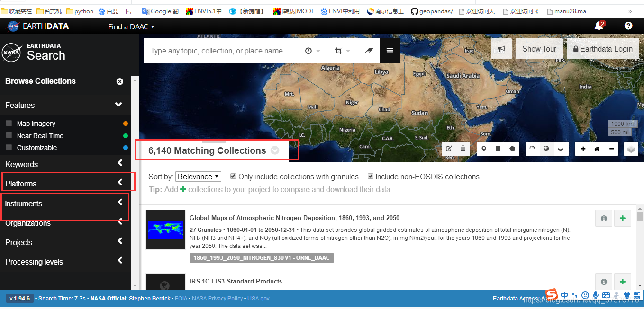644x309 pixels.
Task: Click the megaphone feedback icon
Action: click(501, 49)
